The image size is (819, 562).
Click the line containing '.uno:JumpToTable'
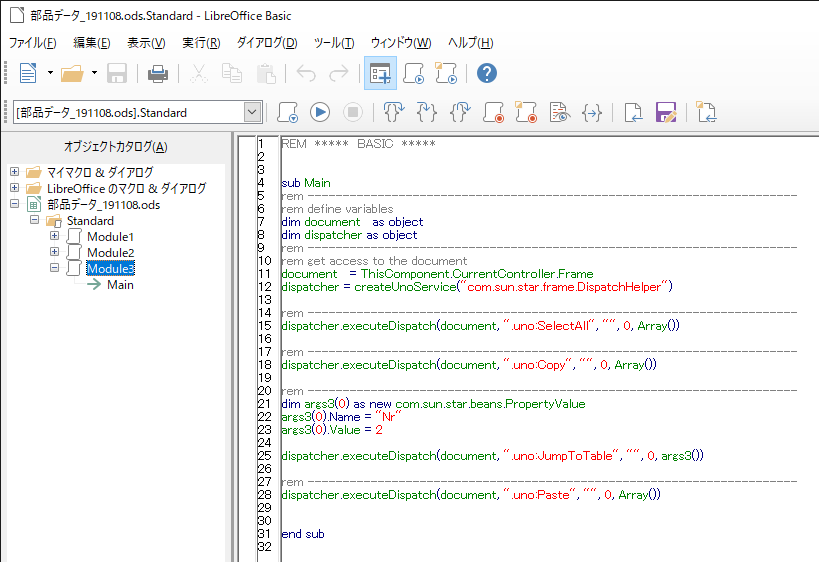492,455
